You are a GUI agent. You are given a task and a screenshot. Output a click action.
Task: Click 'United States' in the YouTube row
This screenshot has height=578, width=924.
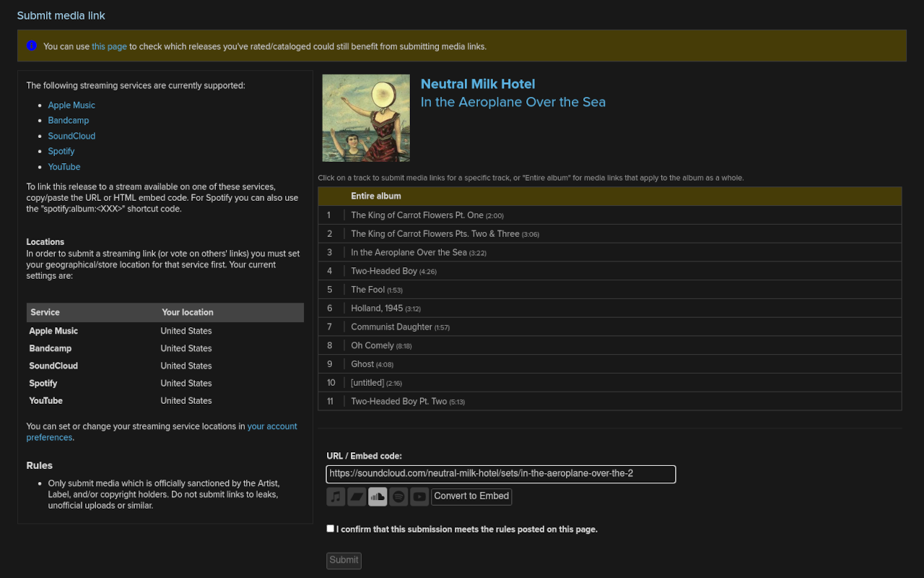pyautogui.click(x=186, y=401)
